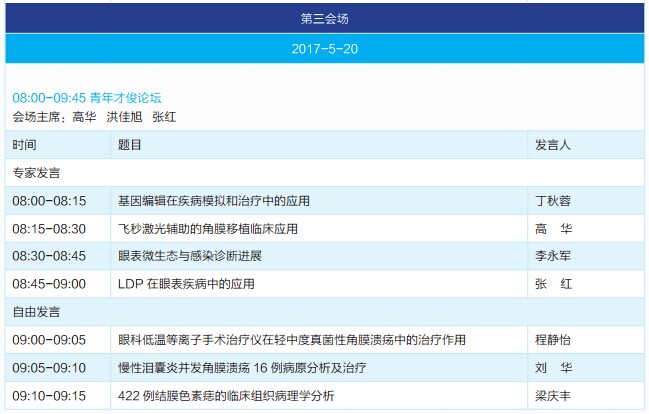Click the topic about 眼科低温等离子手术治疗仪
The height and width of the screenshot is (414, 649).
[291, 340]
